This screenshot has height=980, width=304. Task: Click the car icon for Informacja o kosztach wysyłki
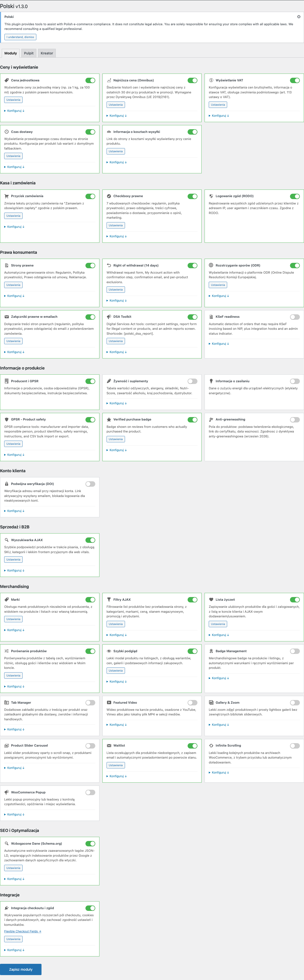coord(109,132)
